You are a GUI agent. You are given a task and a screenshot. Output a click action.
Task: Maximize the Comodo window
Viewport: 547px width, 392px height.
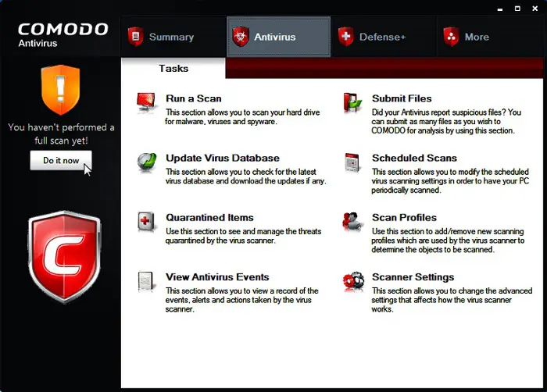pos(517,9)
